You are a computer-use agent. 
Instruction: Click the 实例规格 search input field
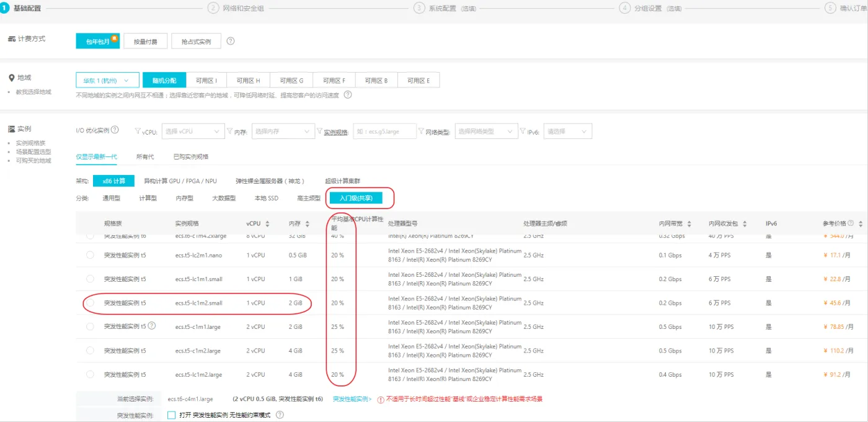coord(384,132)
